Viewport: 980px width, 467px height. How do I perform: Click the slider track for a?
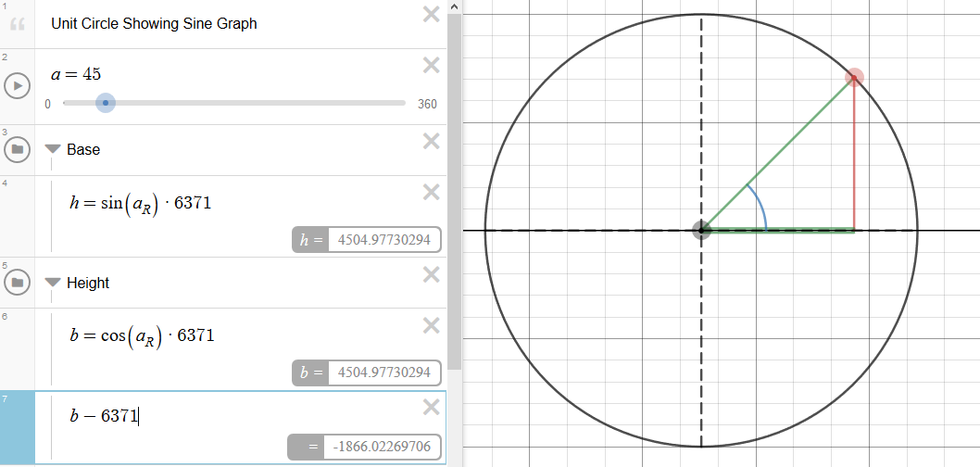coord(234,103)
